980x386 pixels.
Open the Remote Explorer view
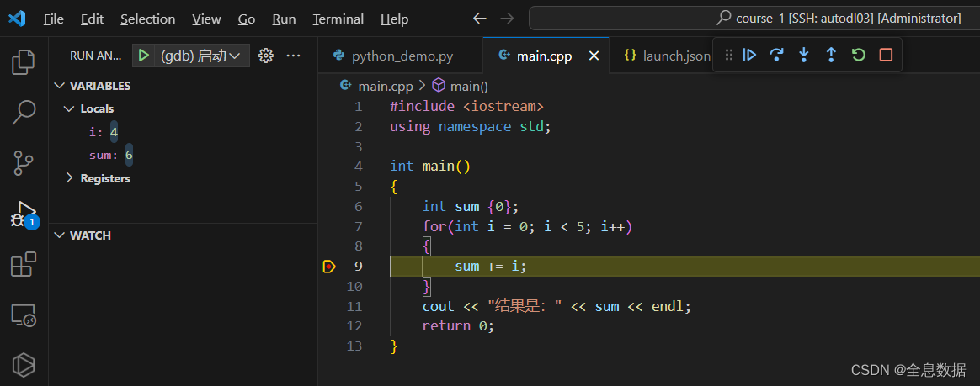(x=24, y=315)
